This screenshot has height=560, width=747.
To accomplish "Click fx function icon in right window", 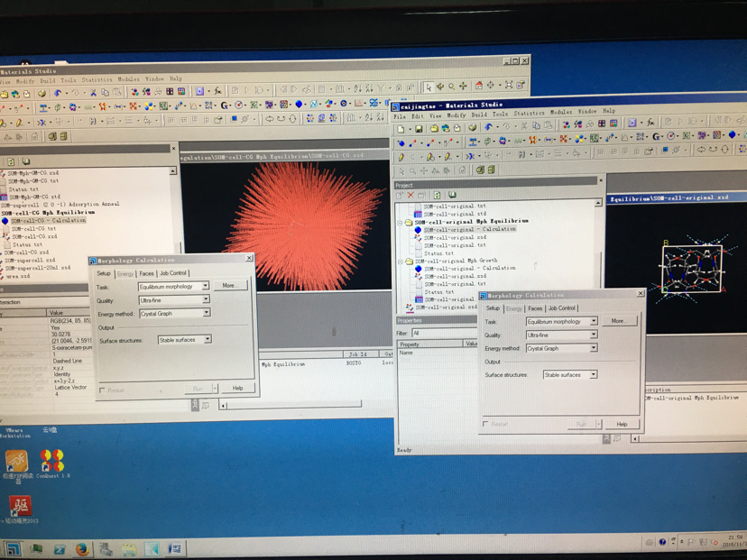I will pyautogui.click(x=650, y=123).
